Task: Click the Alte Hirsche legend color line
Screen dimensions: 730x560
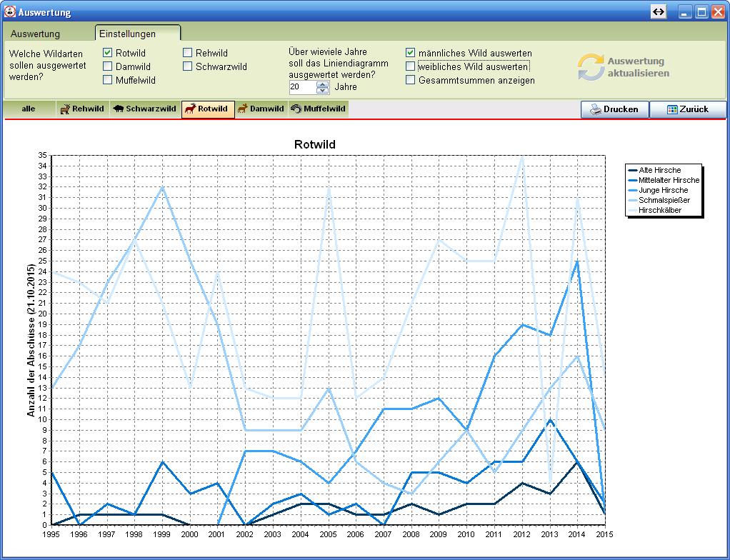Action: [631, 170]
